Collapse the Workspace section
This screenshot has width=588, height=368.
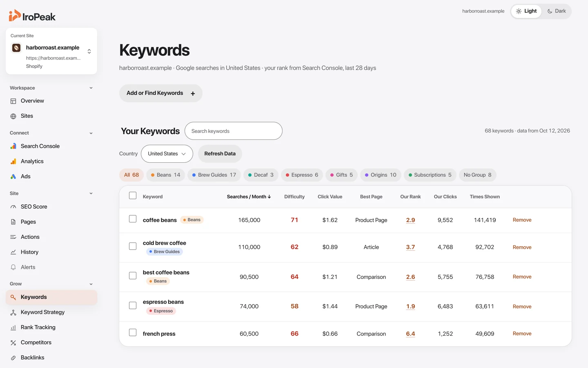[91, 88]
